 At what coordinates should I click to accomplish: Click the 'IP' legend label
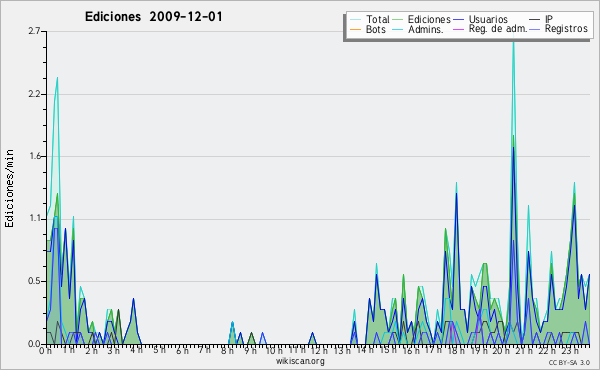[549, 19]
